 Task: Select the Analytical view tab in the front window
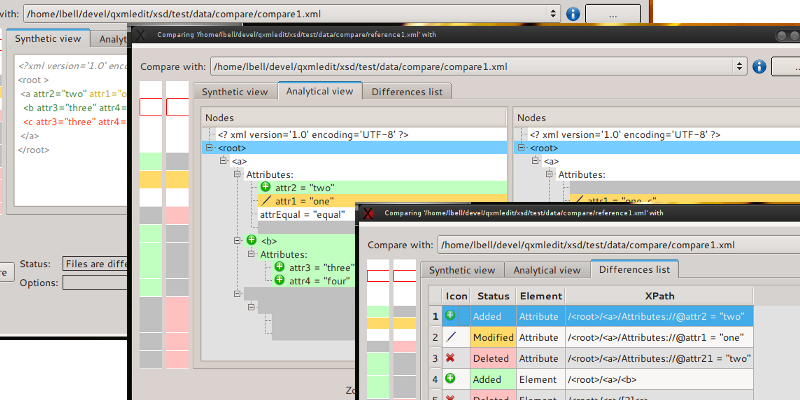pos(546,270)
